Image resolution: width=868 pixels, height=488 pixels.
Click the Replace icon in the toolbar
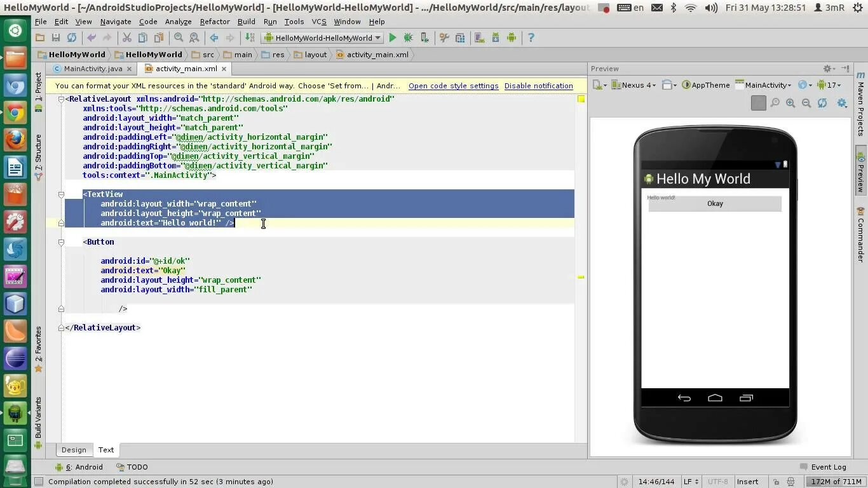pyautogui.click(x=194, y=37)
